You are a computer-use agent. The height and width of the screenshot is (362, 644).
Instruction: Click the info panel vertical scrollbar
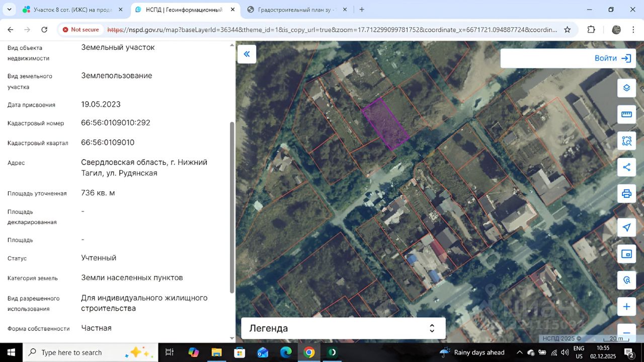click(x=232, y=206)
